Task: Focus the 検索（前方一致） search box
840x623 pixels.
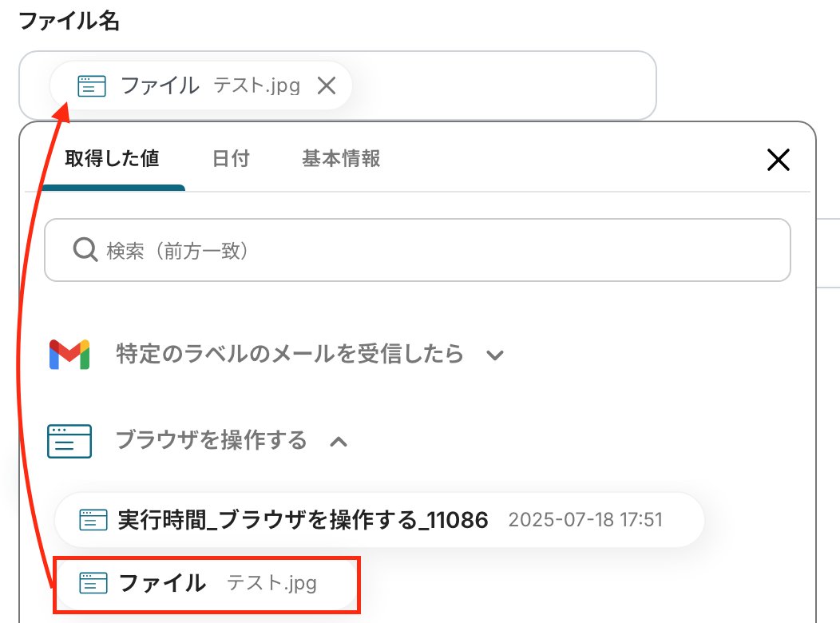Action: [431, 251]
